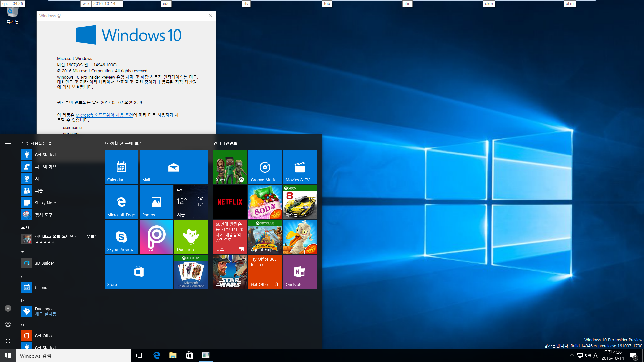Viewport: 644px width, 362px height.
Task: Open the Store tile
Action: tap(139, 271)
